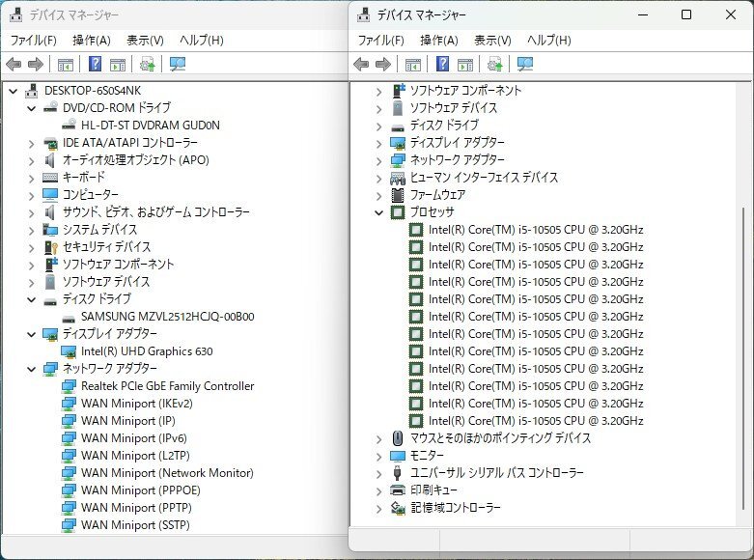Click Forward arrow in right Device Manager toolbar
Screen dimensions: 754x560
pos(382,64)
